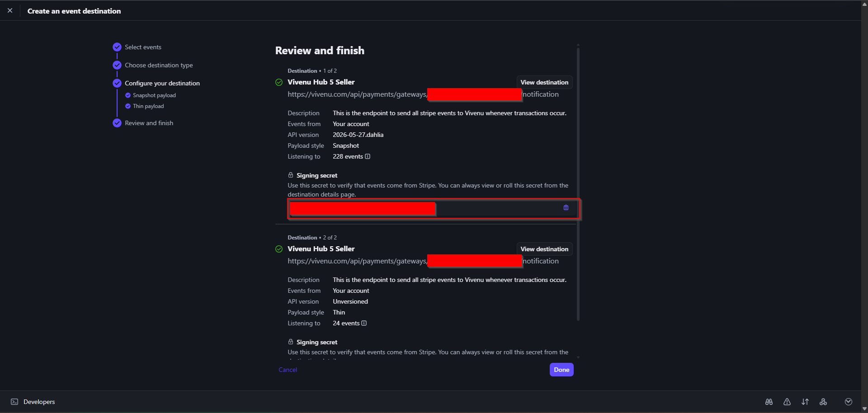Click the Developers label in bottom bar
This screenshot has width=868, height=413.
tap(39, 402)
